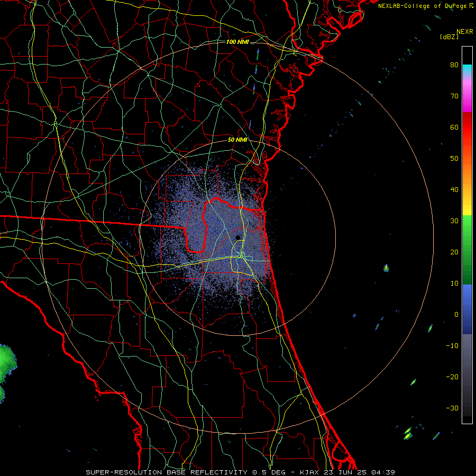Screen dimensions: 476x476
Task: Click the dBZ units label above color bar
Action: point(449,36)
